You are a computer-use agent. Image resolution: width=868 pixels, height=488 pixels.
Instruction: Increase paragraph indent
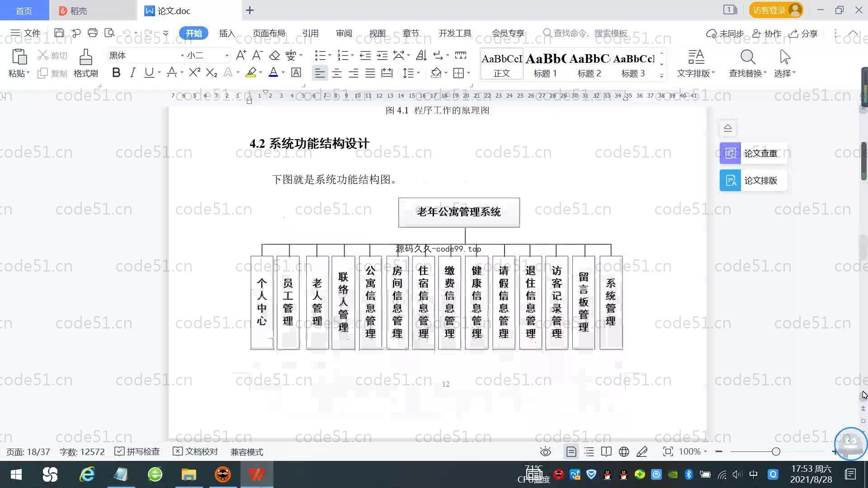tap(382, 55)
